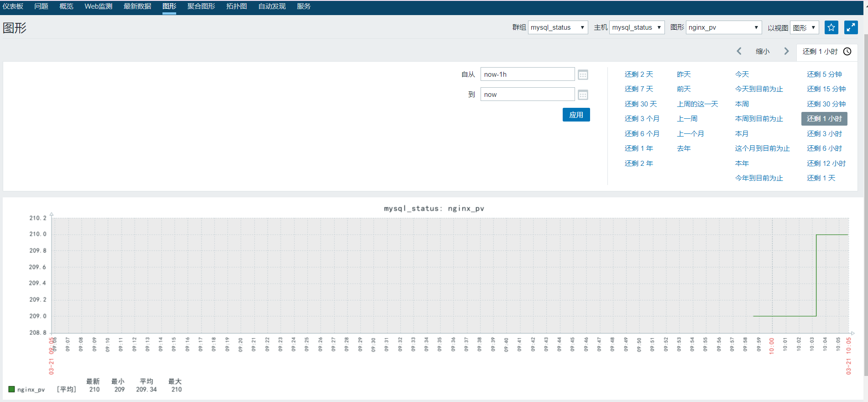This screenshot has width=868, height=402.
Task: Open 拓扑图 menu item
Action: click(236, 6)
